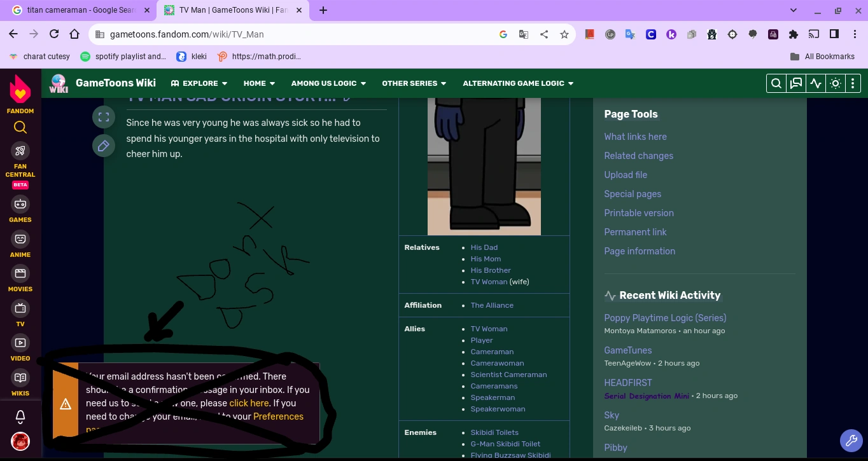Viewport: 868px width, 461px height.
Task: Open the All Bookmarks folder
Action: click(x=822, y=57)
